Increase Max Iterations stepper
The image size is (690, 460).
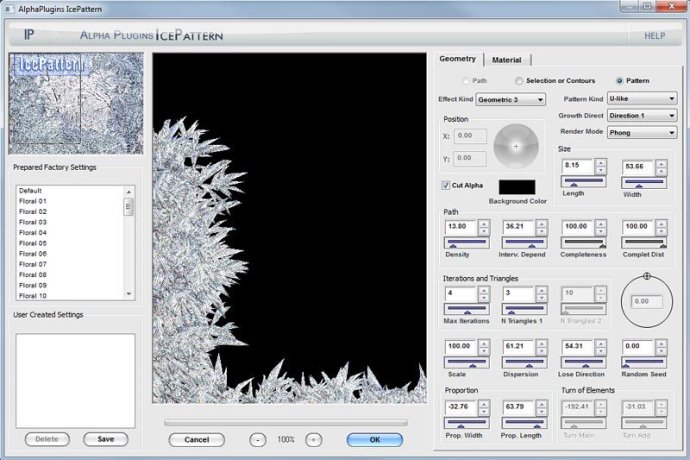coord(484,290)
